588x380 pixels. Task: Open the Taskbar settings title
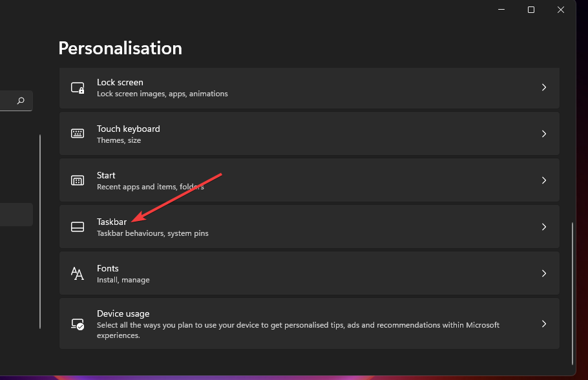pyautogui.click(x=112, y=222)
